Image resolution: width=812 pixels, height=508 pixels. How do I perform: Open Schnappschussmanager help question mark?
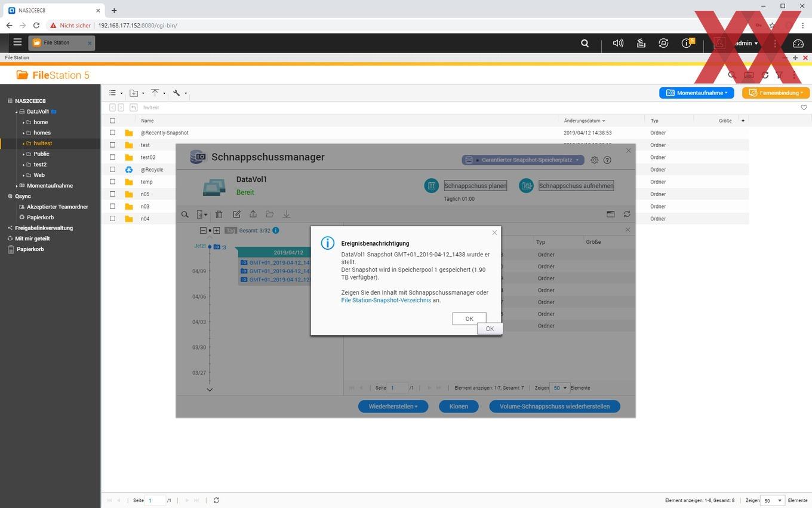coord(607,160)
